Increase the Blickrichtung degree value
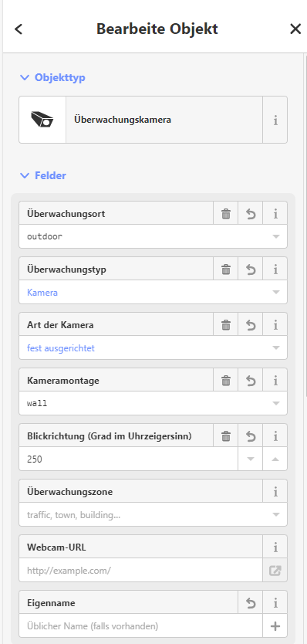307x644 pixels. 275,459
